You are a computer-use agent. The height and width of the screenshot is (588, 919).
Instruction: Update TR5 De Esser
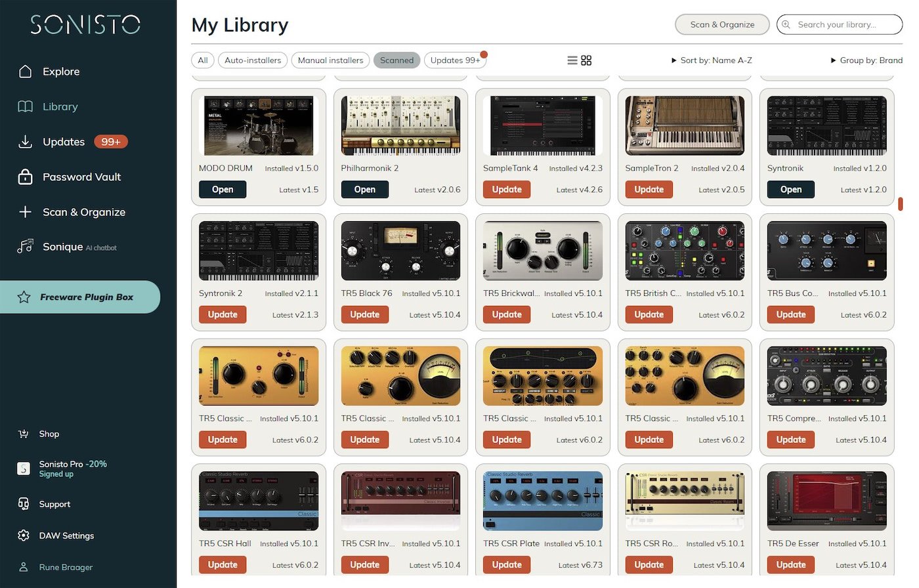791,565
